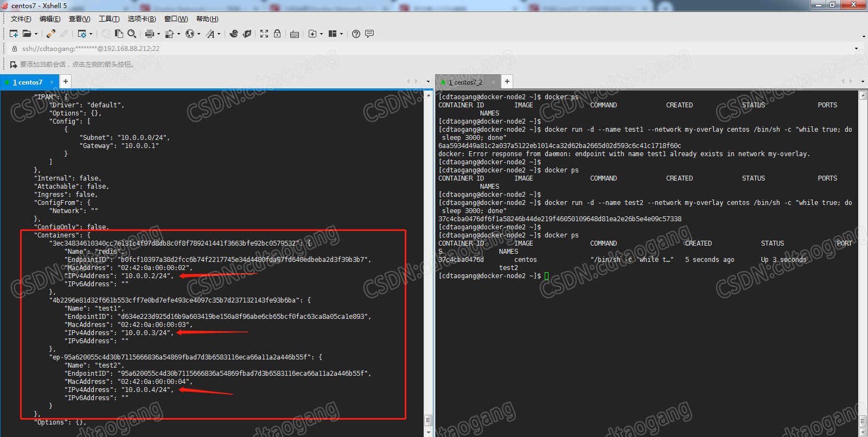The image size is (868, 437).
Task: Click the "Subnet": "10.0.0.0/24" line
Action: pos(125,138)
